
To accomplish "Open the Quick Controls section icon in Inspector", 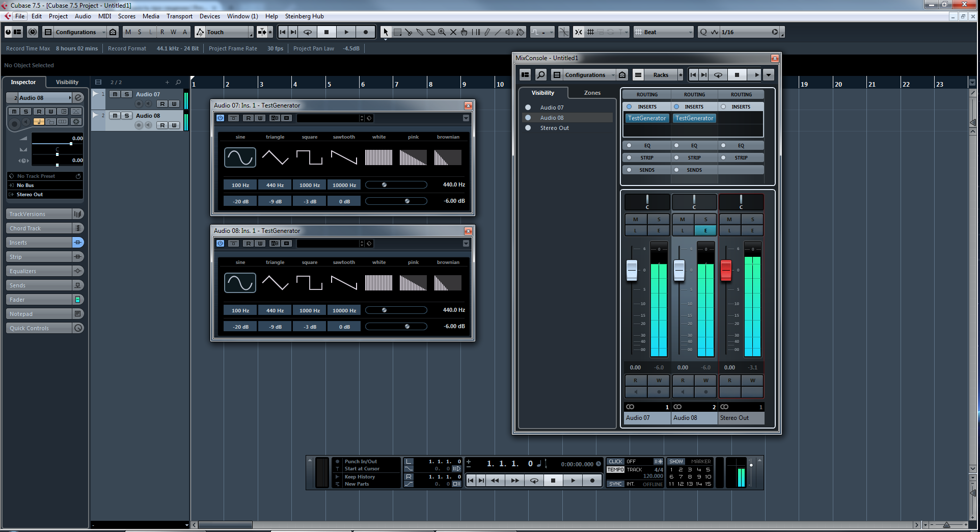I will pyautogui.click(x=78, y=328).
